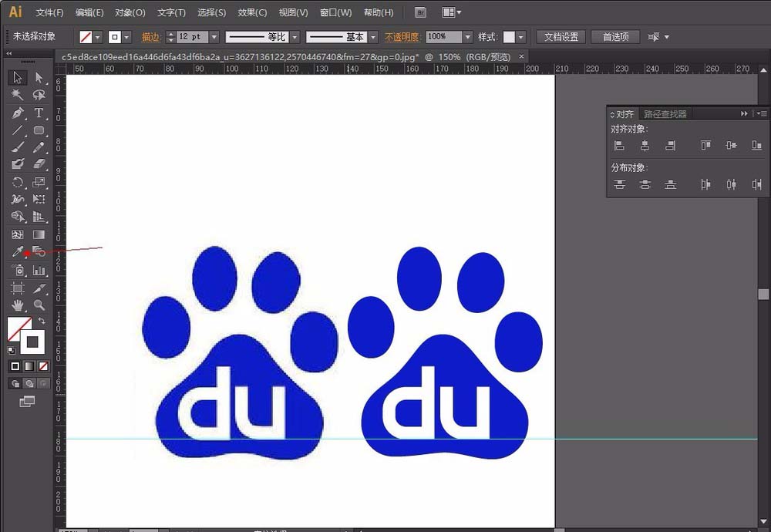Open 文件(F) menu
Image resolution: width=771 pixels, height=532 pixels.
coord(49,13)
